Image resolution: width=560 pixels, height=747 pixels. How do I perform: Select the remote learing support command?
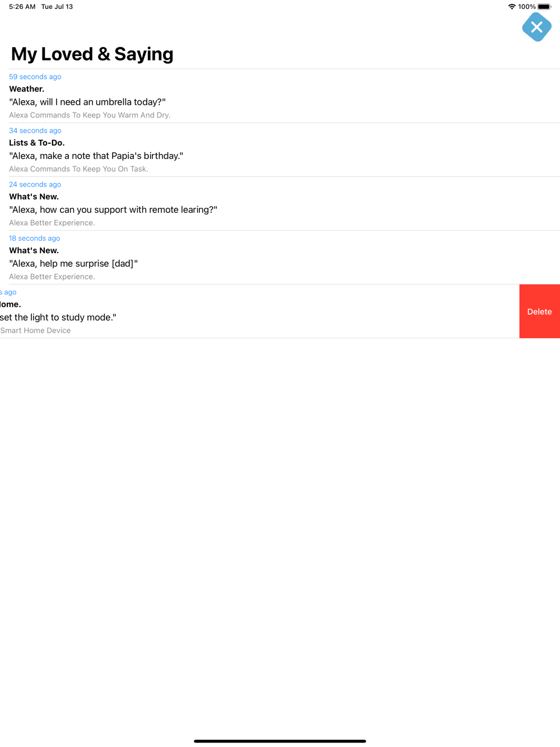(x=113, y=209)
